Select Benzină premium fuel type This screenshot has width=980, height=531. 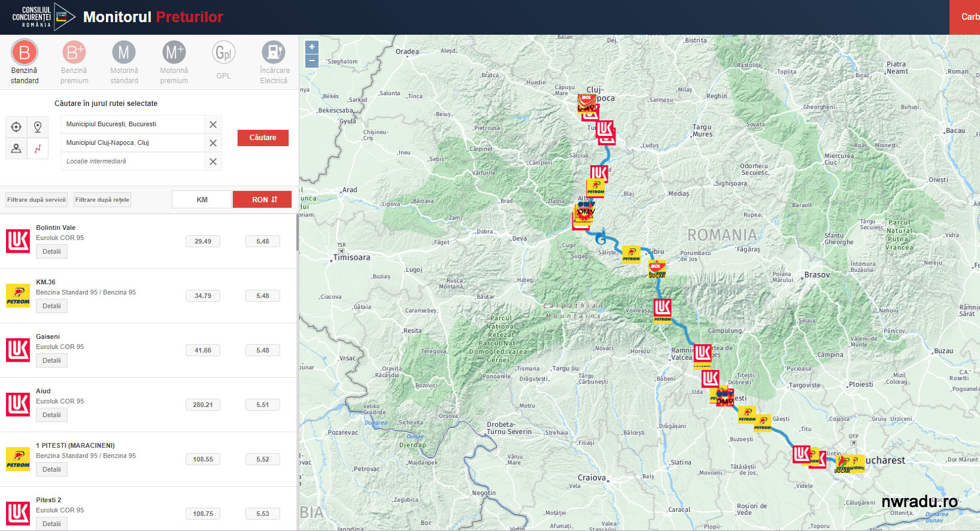(x=74, y=62)
